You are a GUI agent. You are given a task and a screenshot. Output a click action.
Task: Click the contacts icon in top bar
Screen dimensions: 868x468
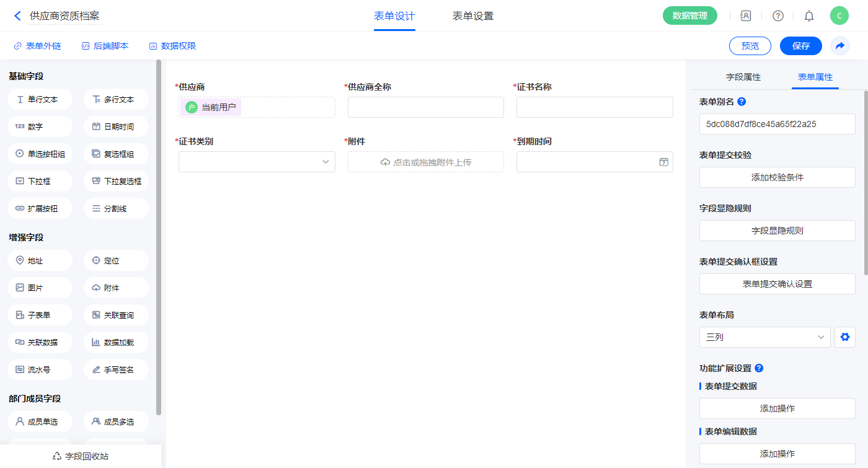tap(746, 16)
